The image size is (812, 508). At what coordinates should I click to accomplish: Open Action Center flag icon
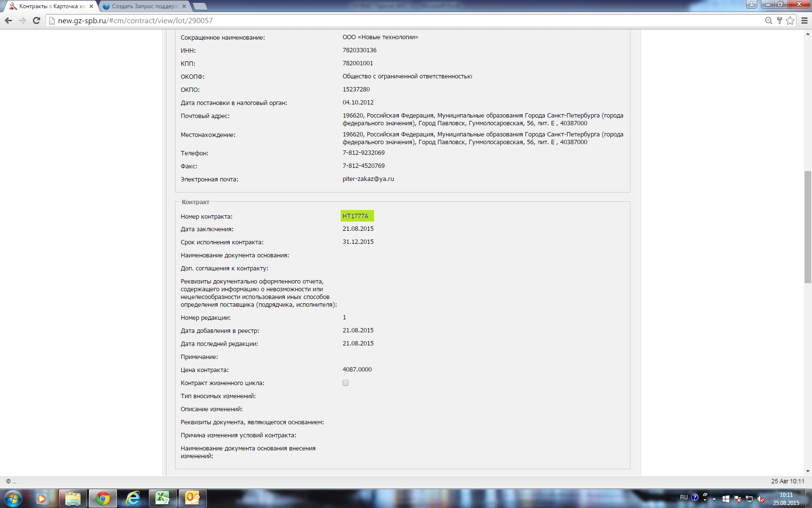(x=738, y=499)
